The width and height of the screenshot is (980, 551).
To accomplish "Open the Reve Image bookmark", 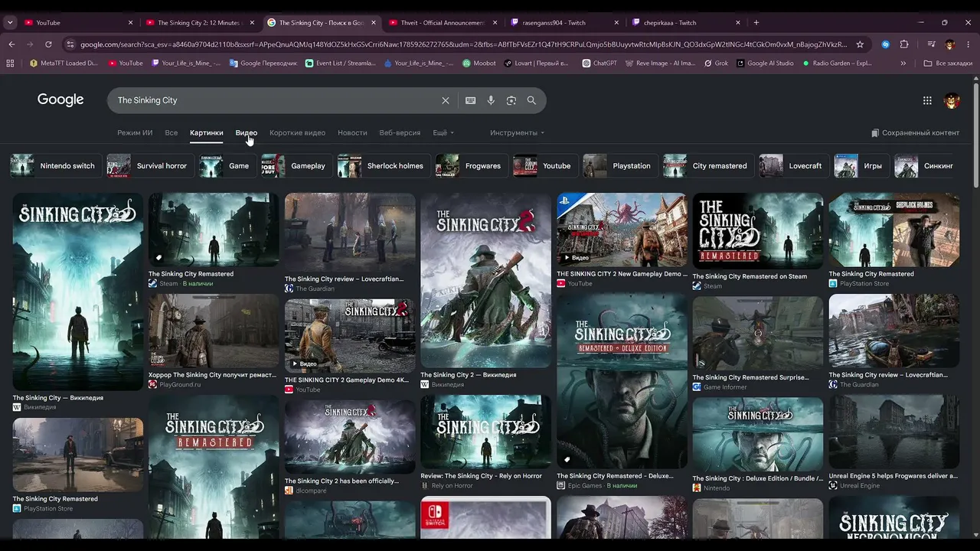I will (x=660, y=64).
